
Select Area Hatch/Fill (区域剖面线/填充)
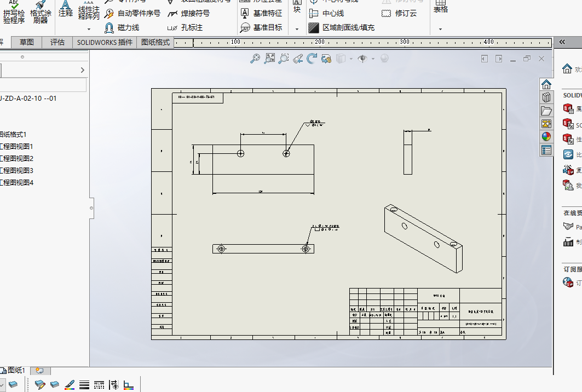[x=342, y=27]
